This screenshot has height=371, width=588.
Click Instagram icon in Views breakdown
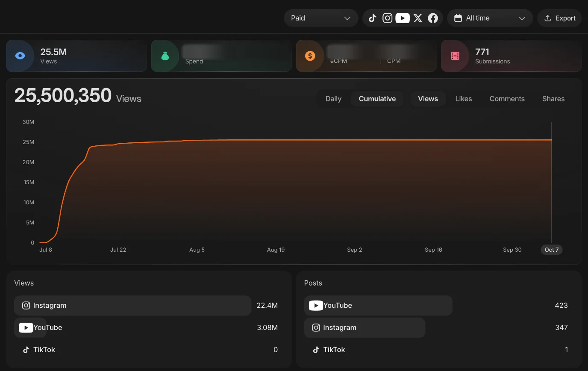pyautogui.click(x=26, y=305)
